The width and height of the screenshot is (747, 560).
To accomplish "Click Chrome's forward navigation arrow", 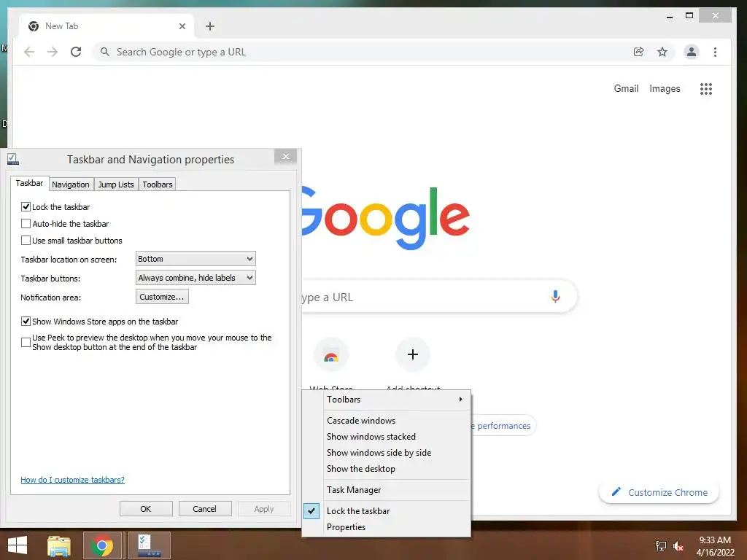I will click(53, 52).
